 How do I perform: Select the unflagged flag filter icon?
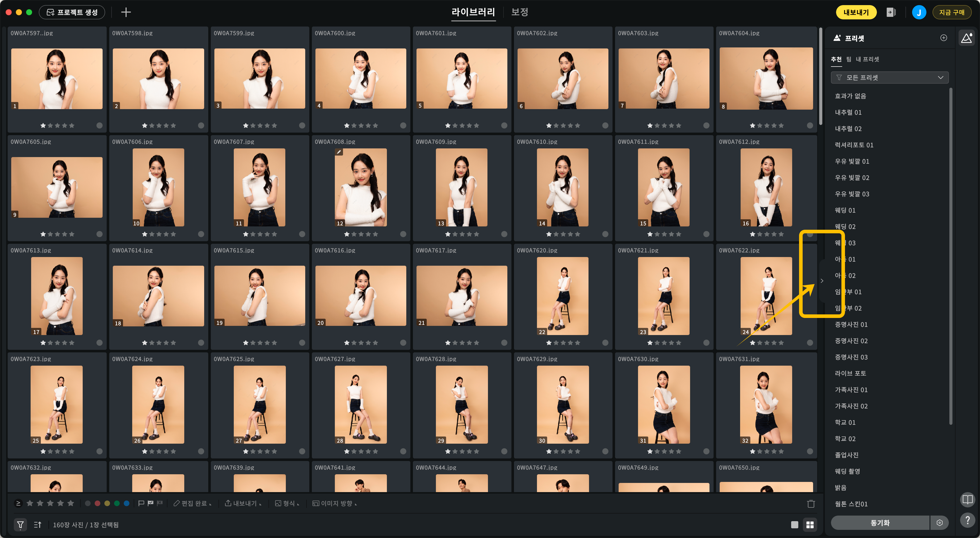(x=141, y=503)
